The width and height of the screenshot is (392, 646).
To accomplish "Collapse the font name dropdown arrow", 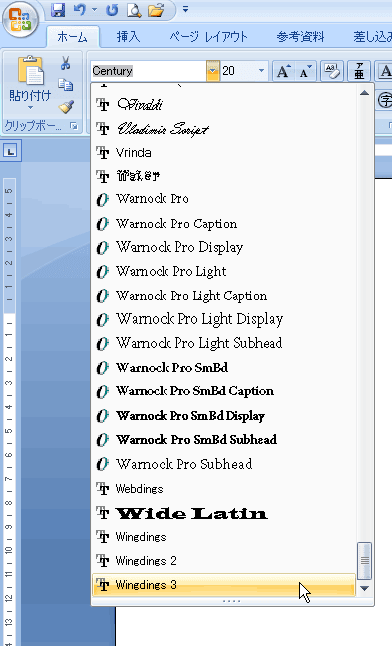I will click(x=213, y=71).
